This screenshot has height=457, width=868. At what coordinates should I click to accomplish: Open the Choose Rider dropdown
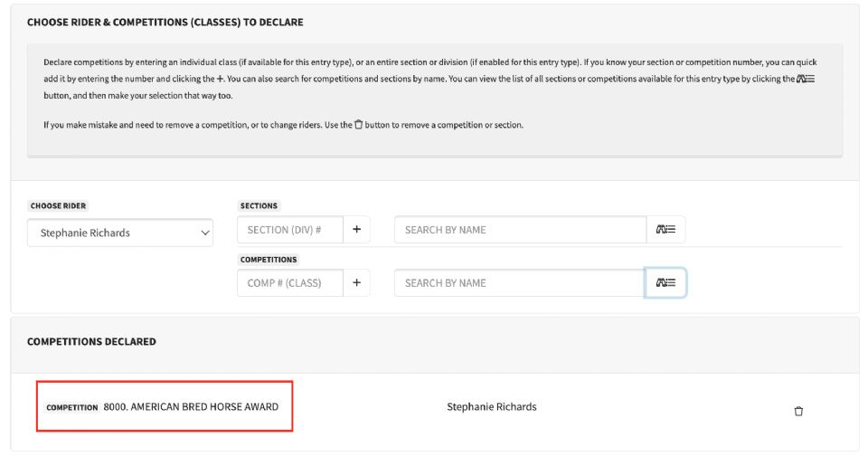[x=120, y=233]
